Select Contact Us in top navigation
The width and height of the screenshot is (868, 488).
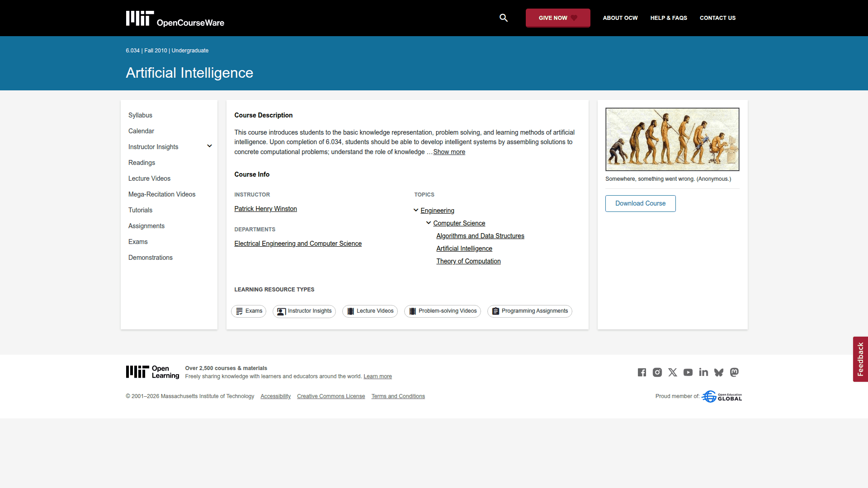717,18
